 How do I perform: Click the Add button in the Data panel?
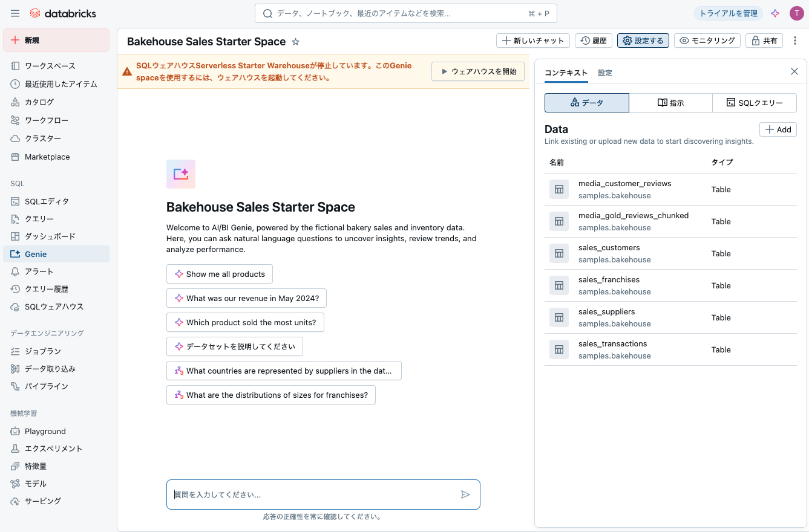778,129
